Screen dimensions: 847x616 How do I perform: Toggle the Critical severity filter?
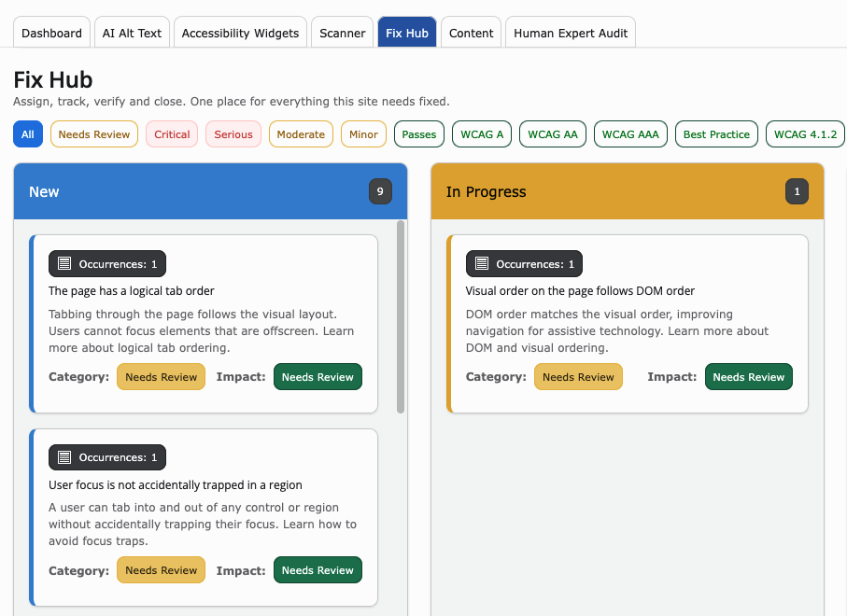[x=172, y=134]
